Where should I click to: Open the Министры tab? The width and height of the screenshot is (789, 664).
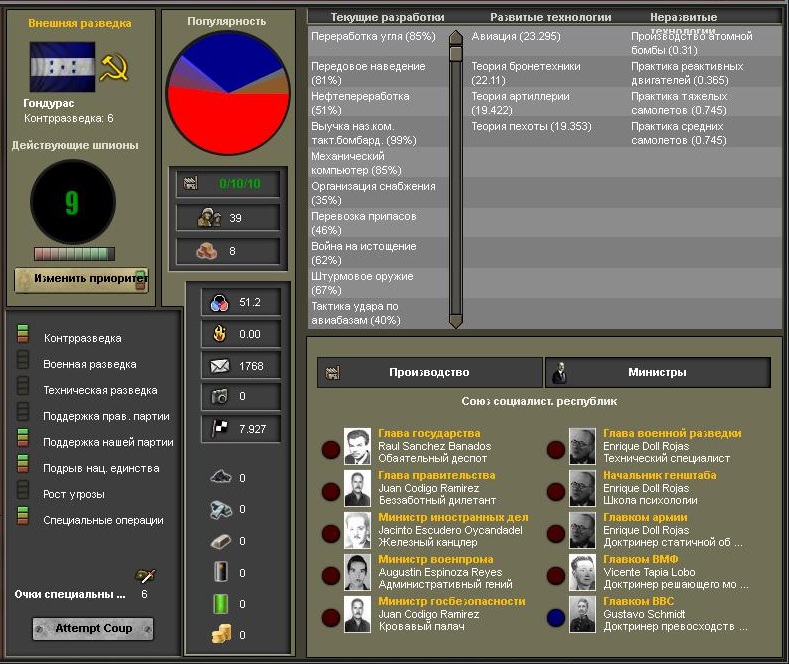[x=658, y=372]
